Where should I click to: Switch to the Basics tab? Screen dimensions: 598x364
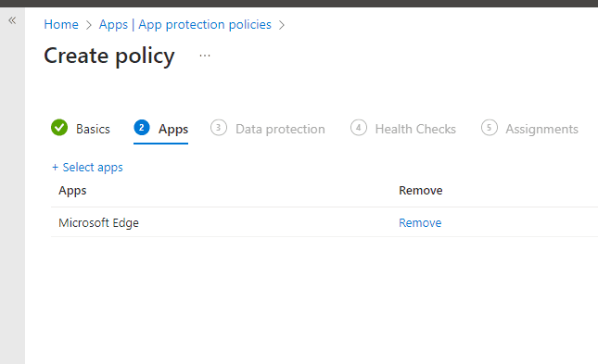93,129
